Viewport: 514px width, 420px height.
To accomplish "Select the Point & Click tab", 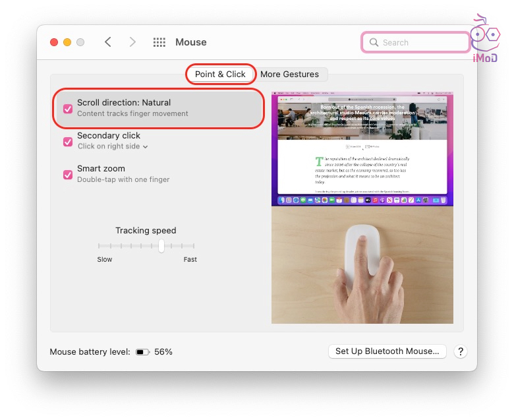I will click(x=220, y=75).
